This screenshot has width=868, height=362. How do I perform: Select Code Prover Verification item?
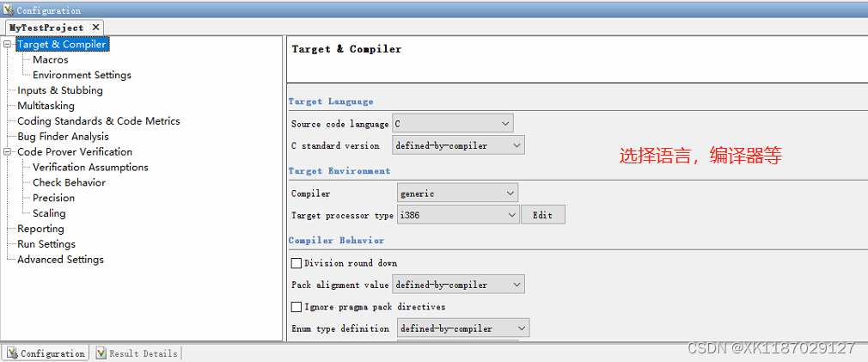pos(75,151)
